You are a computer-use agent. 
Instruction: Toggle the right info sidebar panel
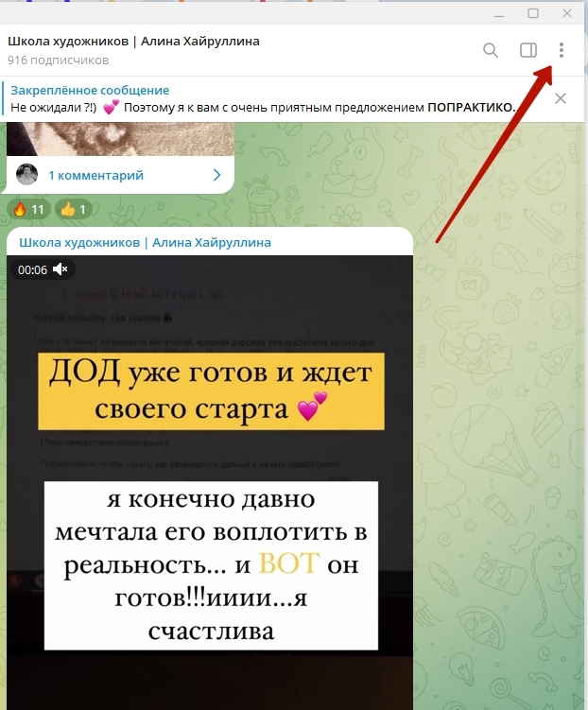(527, 50)
